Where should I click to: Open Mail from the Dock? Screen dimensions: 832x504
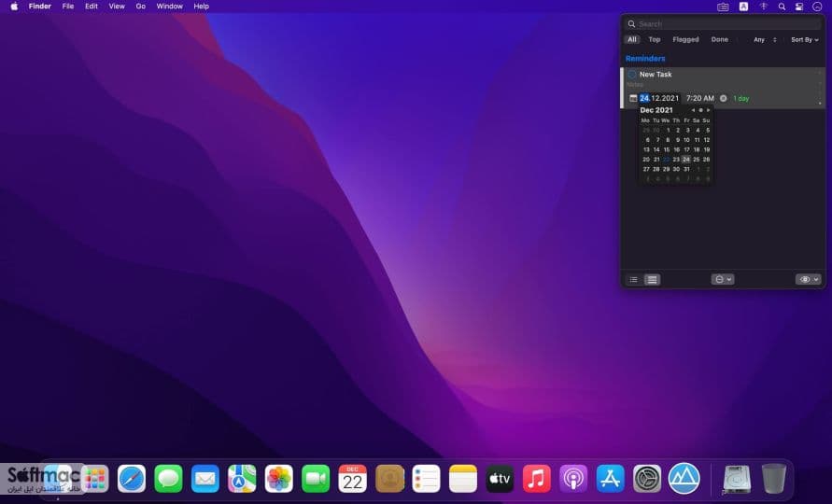pos(204,479)
